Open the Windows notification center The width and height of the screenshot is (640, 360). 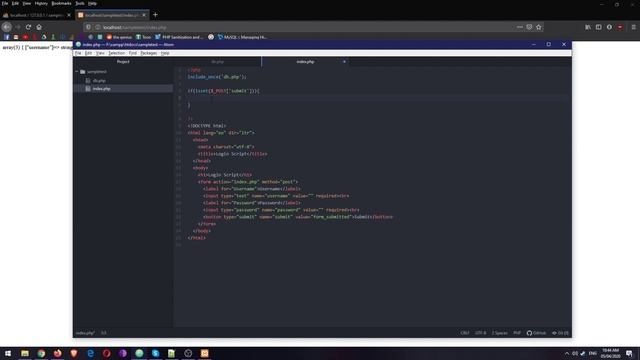(x=629, y=353)
